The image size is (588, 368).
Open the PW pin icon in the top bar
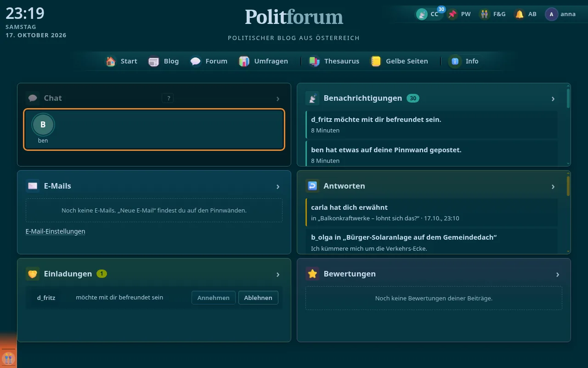click(459, 14)
